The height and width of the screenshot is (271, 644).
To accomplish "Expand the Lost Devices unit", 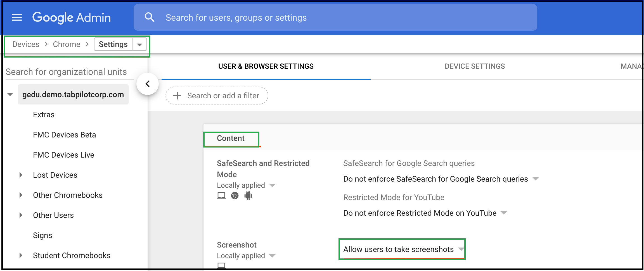I will point(21,175).
